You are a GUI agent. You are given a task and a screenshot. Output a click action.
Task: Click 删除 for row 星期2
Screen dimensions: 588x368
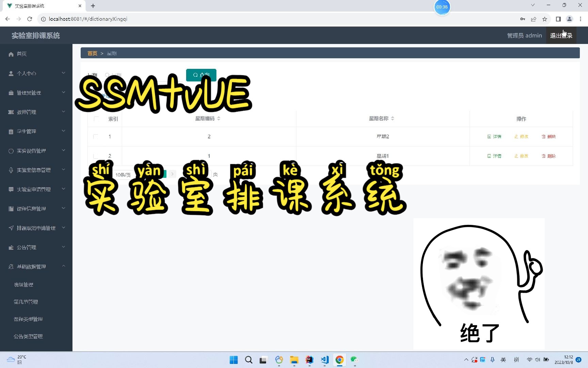[549, 137]
